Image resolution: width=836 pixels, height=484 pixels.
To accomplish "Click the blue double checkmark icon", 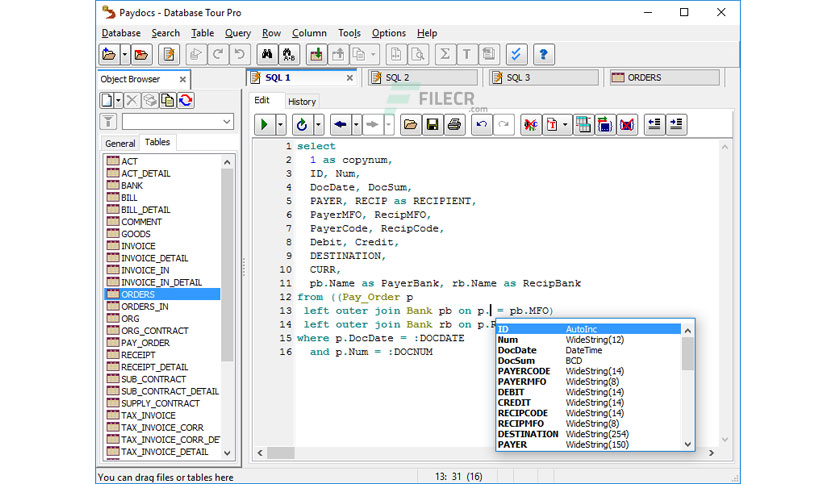I will pyautogui.click(x=516, y=54).
